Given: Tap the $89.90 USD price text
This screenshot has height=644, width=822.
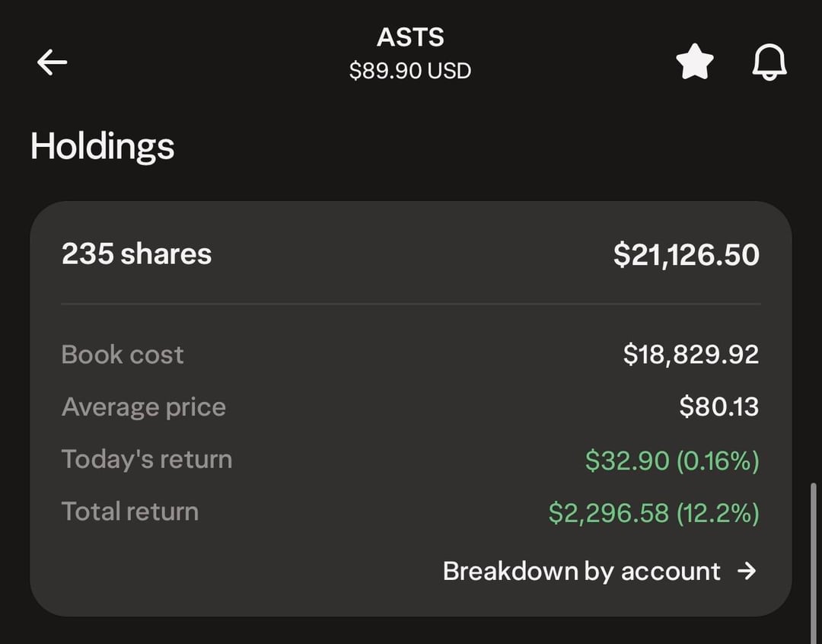Looking at the screenshot, I should 410,71.
